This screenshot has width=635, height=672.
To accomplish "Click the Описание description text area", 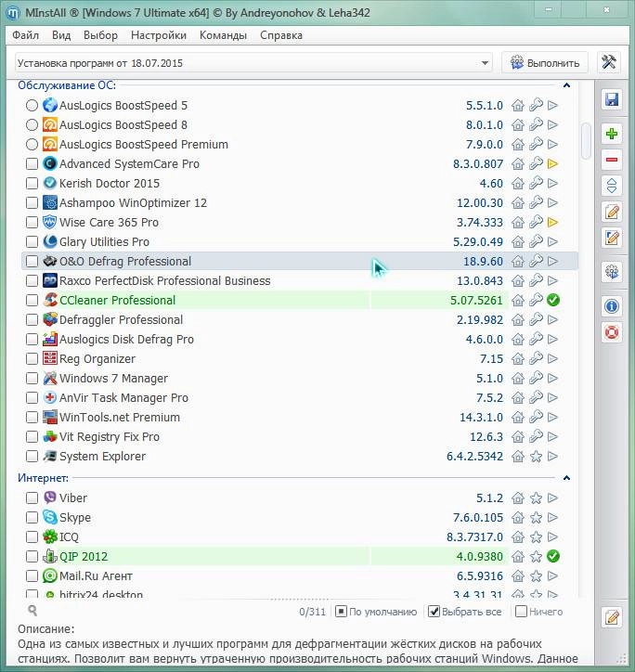I will 298,652.
